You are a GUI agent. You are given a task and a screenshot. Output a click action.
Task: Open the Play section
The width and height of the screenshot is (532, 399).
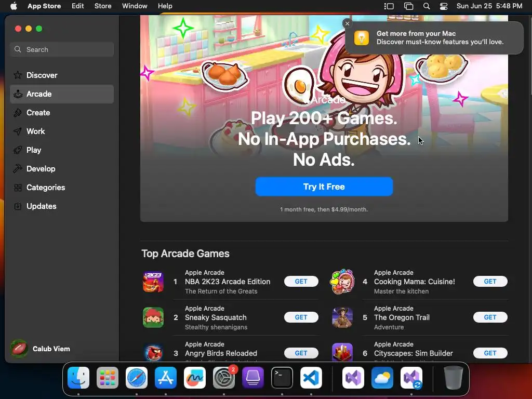[x=62, y=150]
